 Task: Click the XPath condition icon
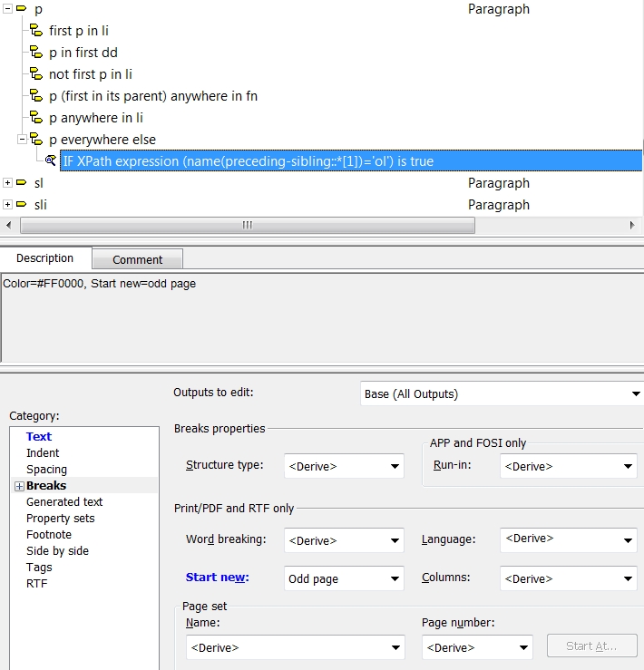(x=51, y=160)
